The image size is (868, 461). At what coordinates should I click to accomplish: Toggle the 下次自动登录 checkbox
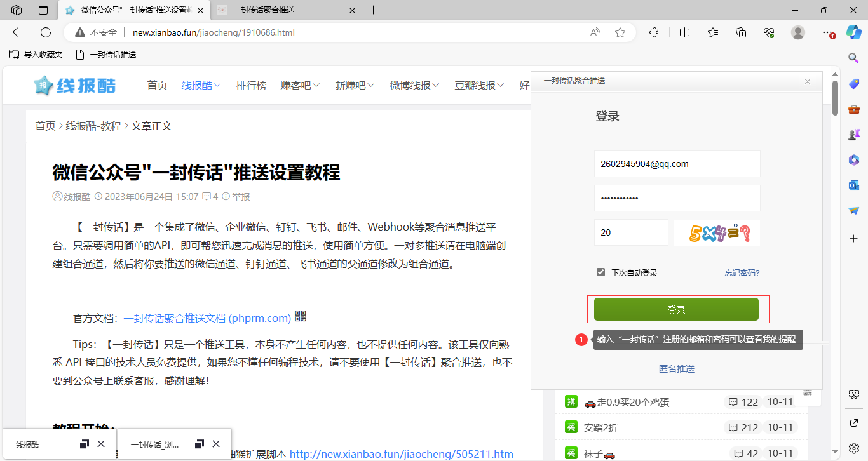click(x=600, y=272)
